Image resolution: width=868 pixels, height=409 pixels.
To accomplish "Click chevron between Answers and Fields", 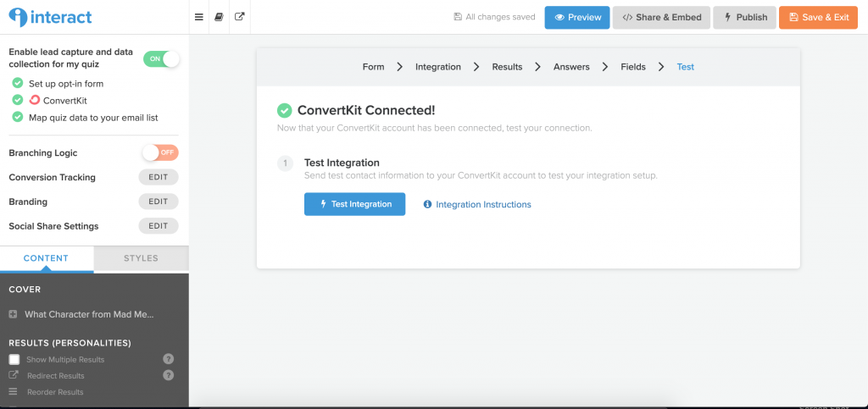I will [x=605, y=67].
